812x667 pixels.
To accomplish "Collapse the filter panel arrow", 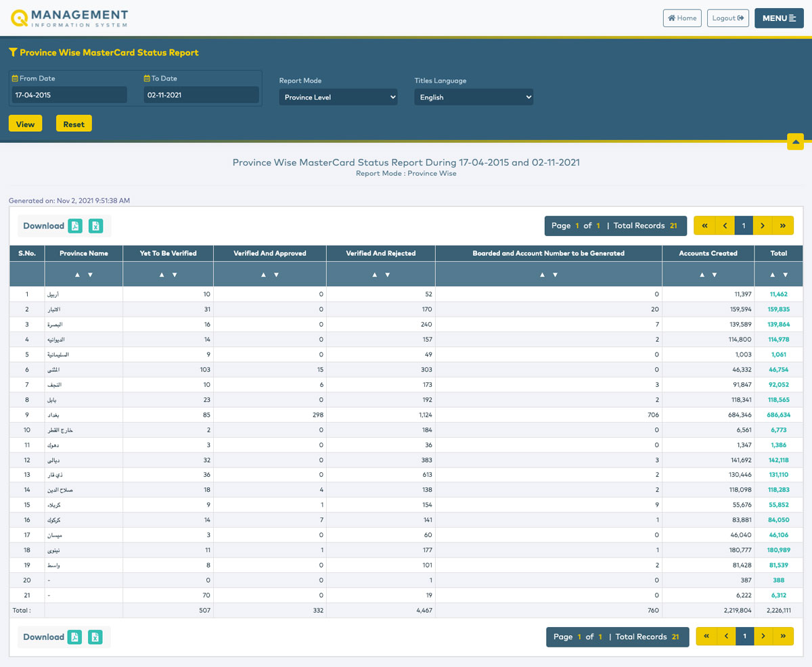I will pyautogui.click(x=795, y=141).
